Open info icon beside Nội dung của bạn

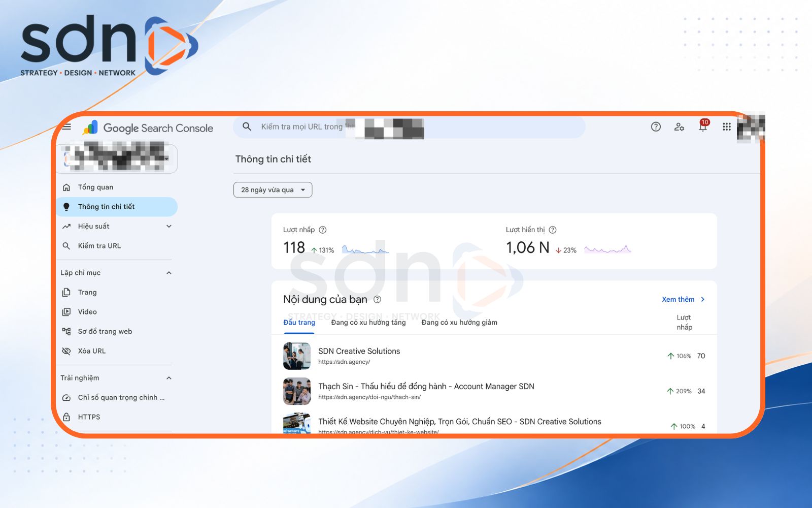[x=377, y=299]
